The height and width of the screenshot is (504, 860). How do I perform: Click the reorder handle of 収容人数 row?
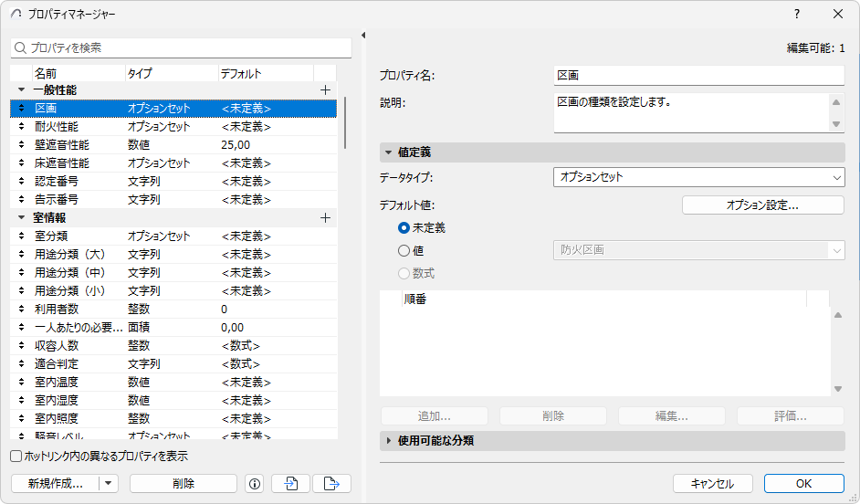click(x=21, y=345)
